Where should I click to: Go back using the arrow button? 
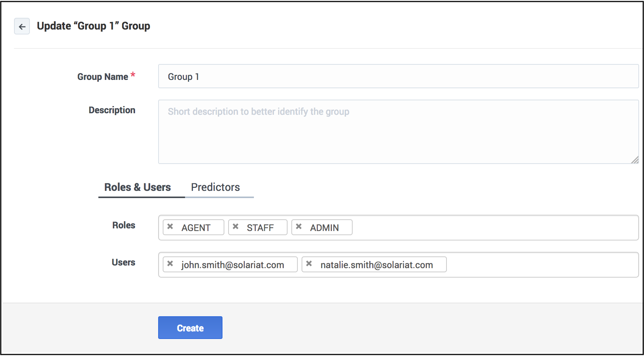pos(22,27)
